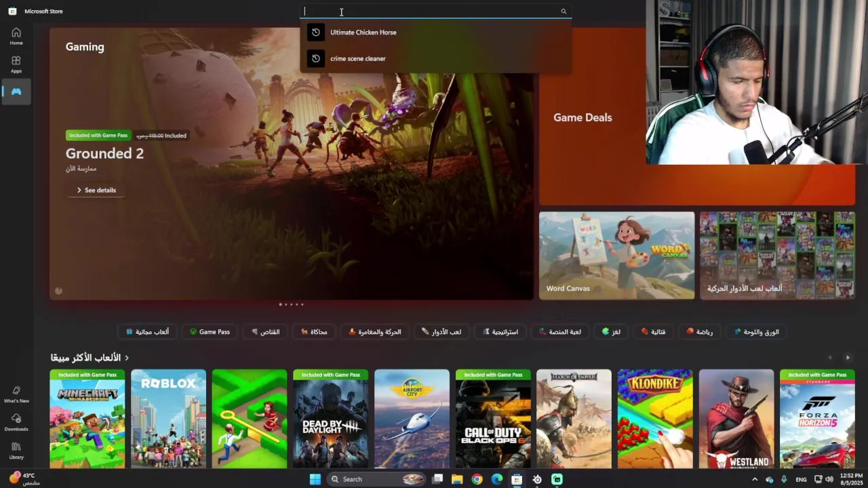Open What's New in the sidebar
Screen dimensions: 868x488
coord(16,394)
